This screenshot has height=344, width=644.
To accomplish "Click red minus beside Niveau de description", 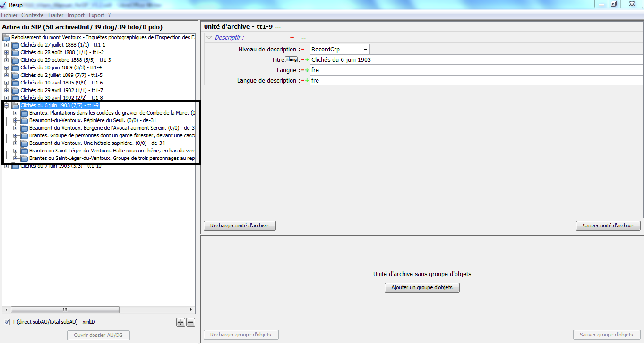I will [x=302, y=50].
